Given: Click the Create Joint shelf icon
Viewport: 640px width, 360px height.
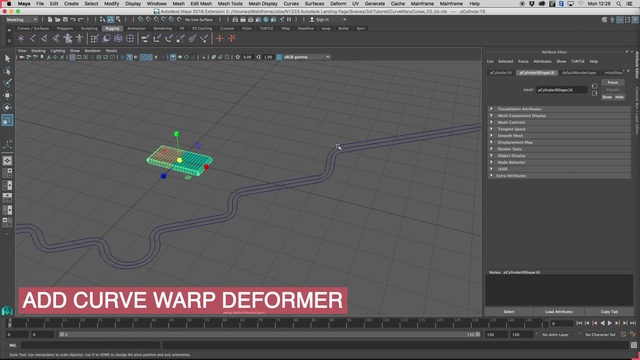Looking at the screenshot, I should [x=33, y=39].
